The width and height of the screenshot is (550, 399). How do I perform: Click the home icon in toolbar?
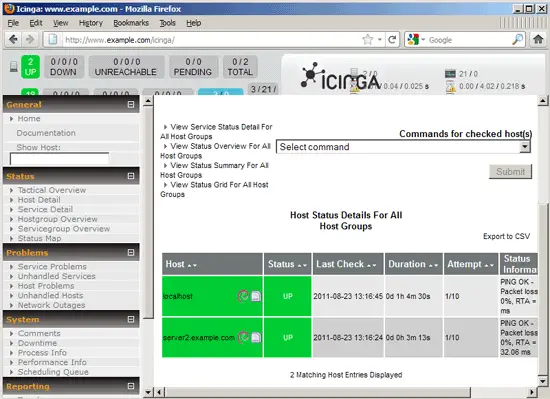(x=538, y=39)
